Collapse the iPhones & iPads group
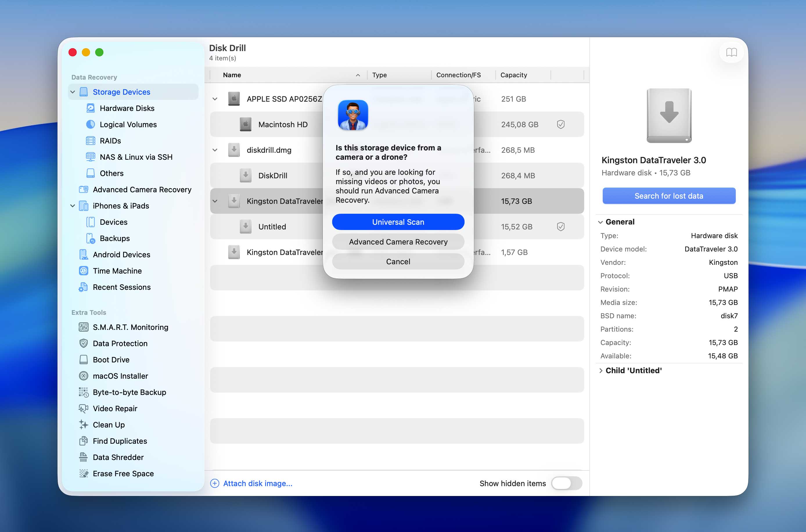This screenshot has height=532, width=806. 73,206
